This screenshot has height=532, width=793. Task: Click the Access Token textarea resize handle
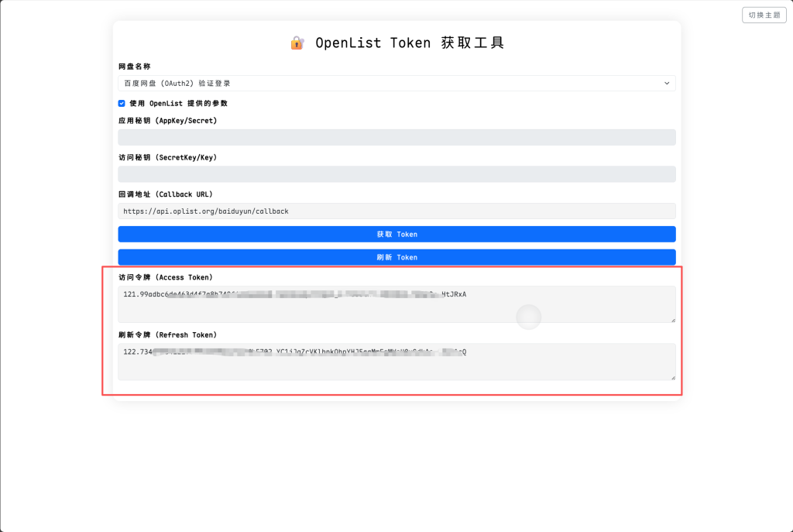click(x=671, y=319)
